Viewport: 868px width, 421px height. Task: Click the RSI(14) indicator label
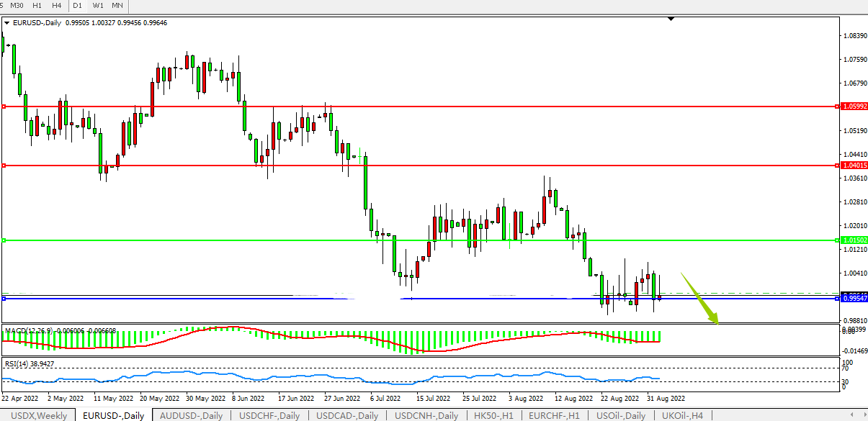(x=18, y=364)
